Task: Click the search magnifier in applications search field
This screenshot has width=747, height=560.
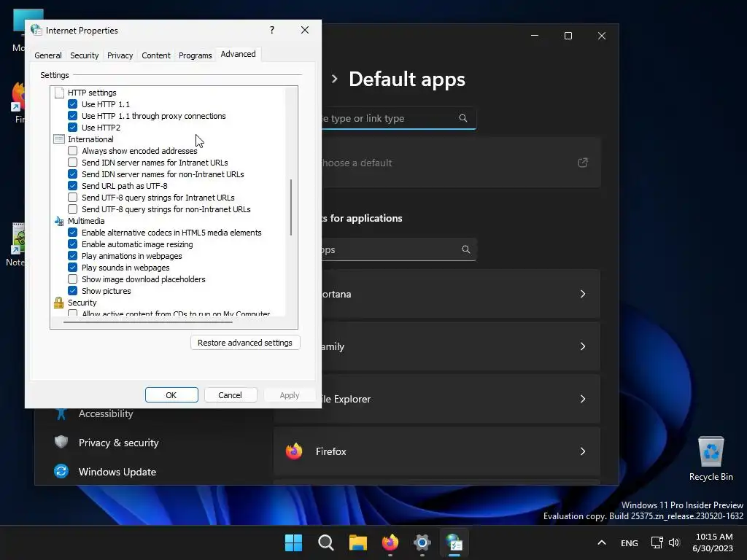Action: (466, 249)
